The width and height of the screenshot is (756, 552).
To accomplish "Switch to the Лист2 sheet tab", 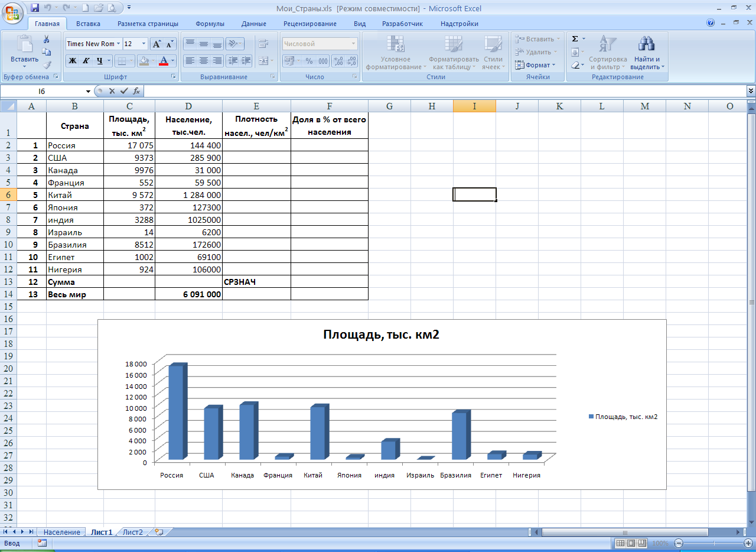I will [x=133, y=532].
